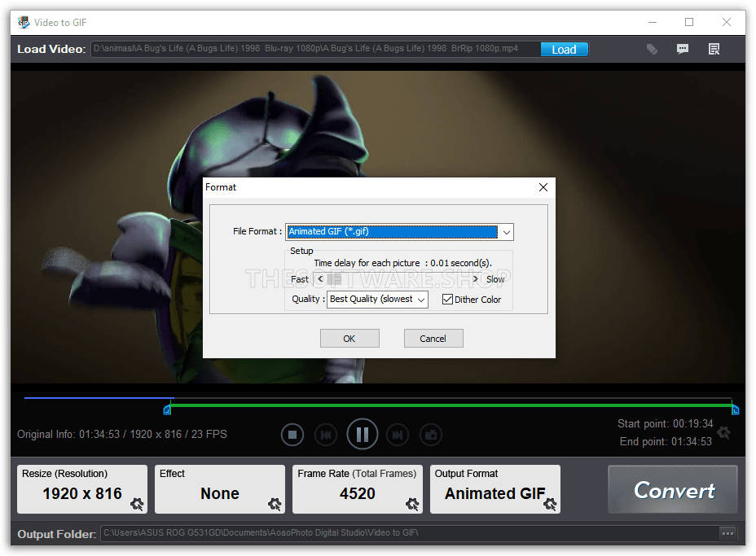Select the start point marker on timeline
Screen dimensions: 756x556
click(x=167, y=410)
